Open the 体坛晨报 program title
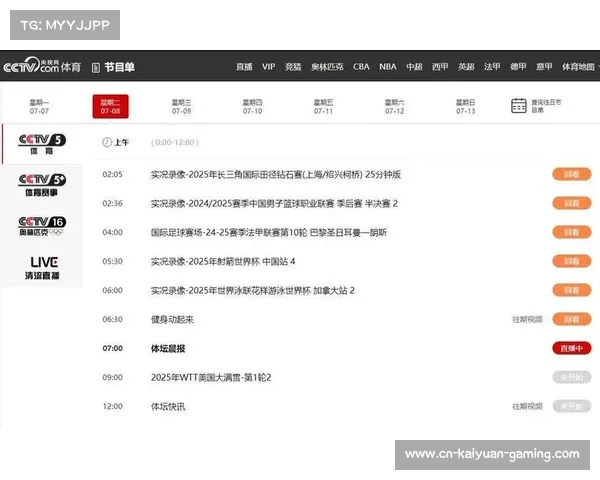This screenshot has width=600, height=480. 168,349
